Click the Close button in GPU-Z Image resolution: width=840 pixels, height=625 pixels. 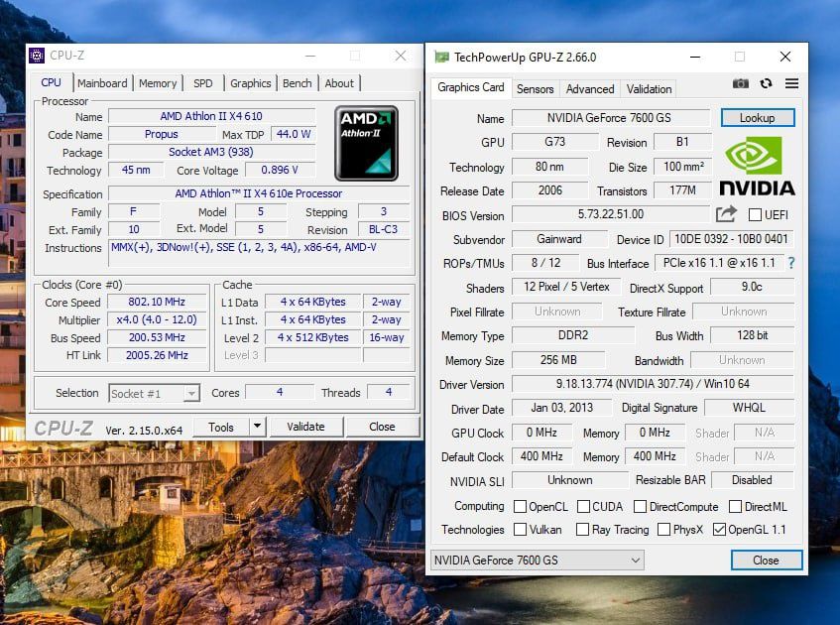pyautogui.click(x=766, y=561)
